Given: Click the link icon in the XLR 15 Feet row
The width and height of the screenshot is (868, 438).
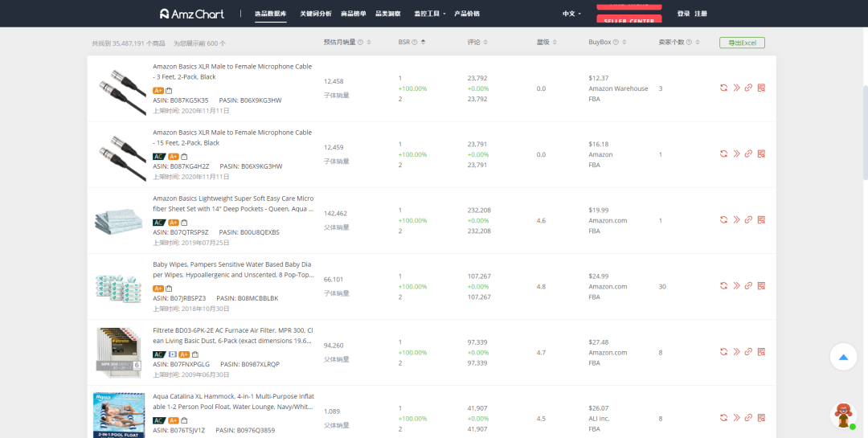Looking at the screenshot, I should (x=748, y=154).
